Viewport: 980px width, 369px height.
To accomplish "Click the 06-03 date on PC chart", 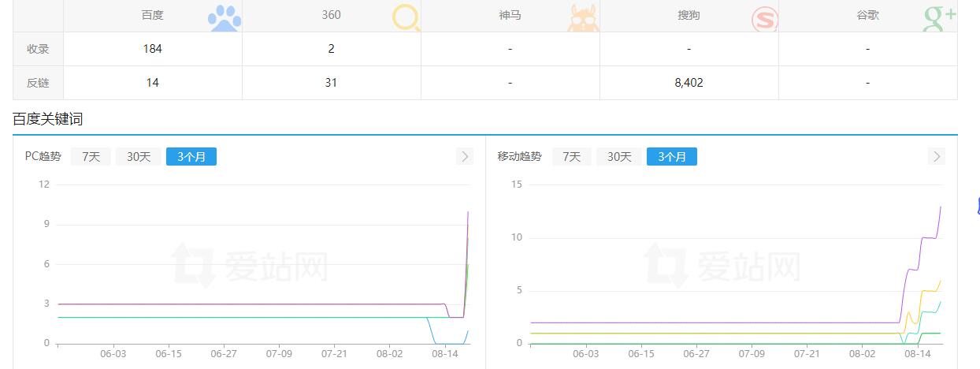I will 113,354.
